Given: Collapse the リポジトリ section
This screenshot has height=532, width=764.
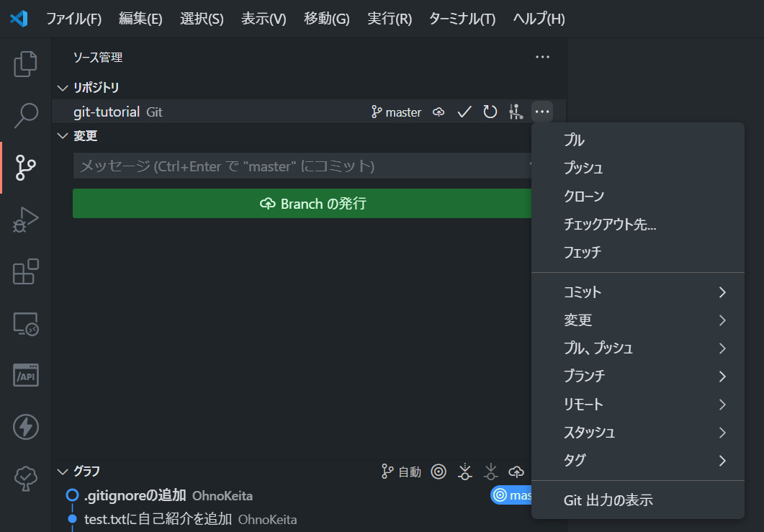Looking at the screenshot, I should [x=63, y=88].
